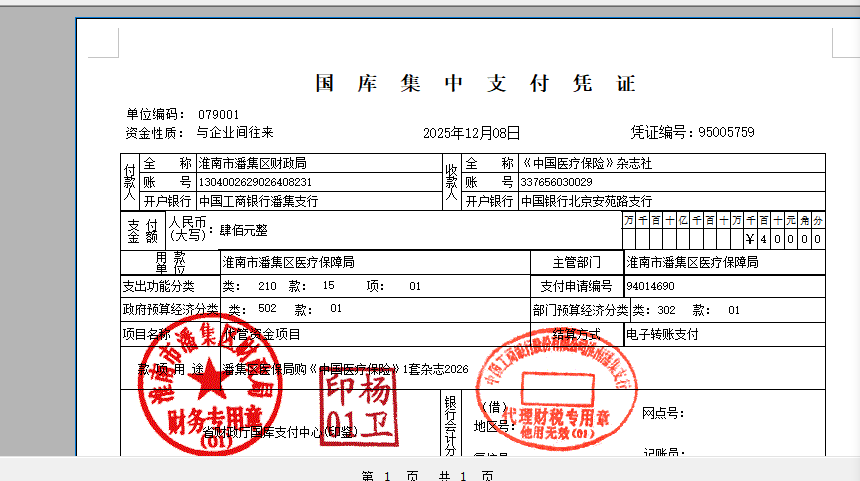Click the date 2025年12月08日
The width and height of the screenshot is (860, 481).
472,132
